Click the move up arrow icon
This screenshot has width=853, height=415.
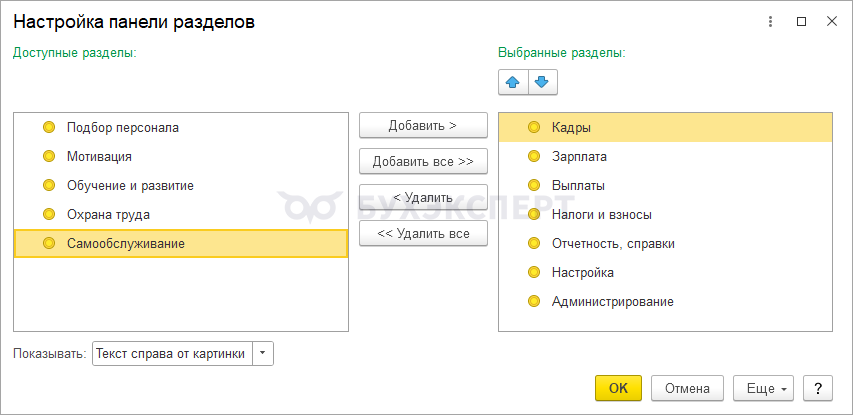513,82
